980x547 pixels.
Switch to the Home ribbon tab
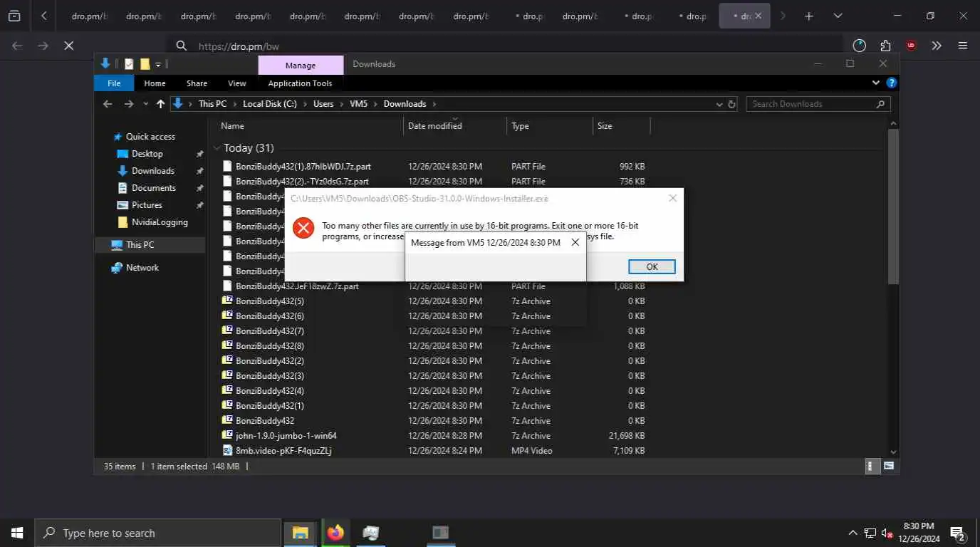click(155, 83)
